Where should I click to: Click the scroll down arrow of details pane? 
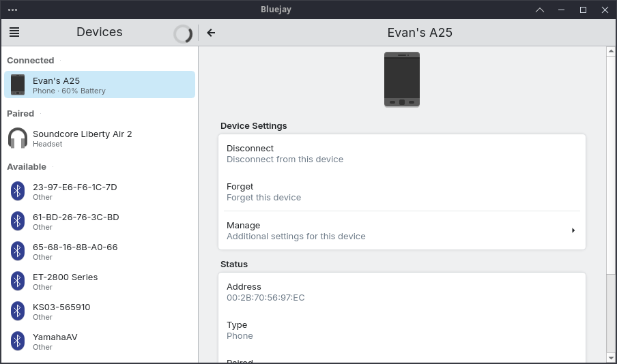click(611, 357)
